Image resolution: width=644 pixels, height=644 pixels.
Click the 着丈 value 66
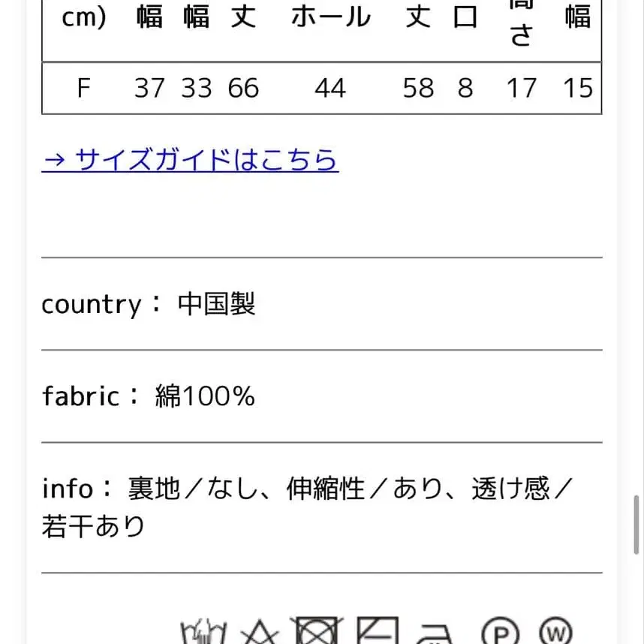coord(245,88)
